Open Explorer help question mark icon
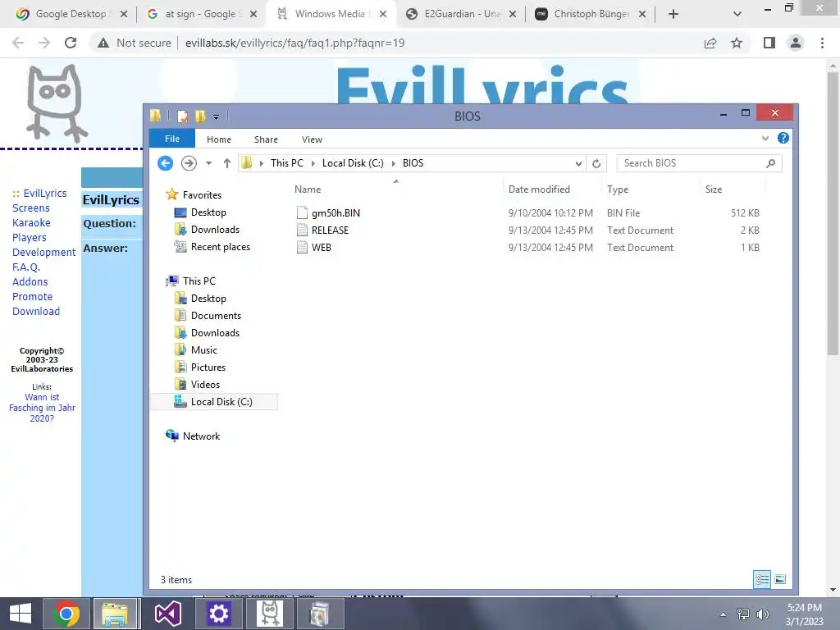This screenshot has height=630, width=840. click(783, 138)
